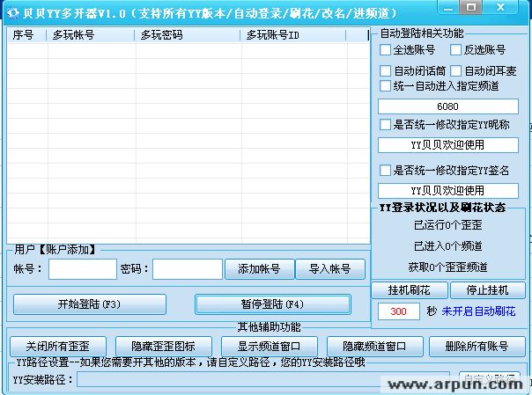The height and width of the screenshot is (395, 532).
Task: Sort by 多玩密码 column header
Action: click(188, 35)
